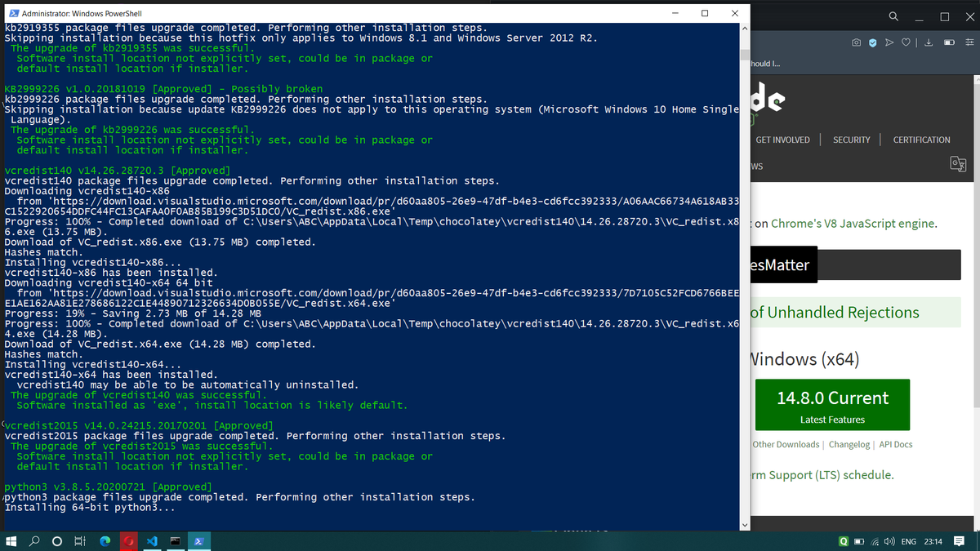Image resolution: width=980 pixels, height=551 pixels.
Task: Open the Changelog link
Action: [x=849, y=444]
